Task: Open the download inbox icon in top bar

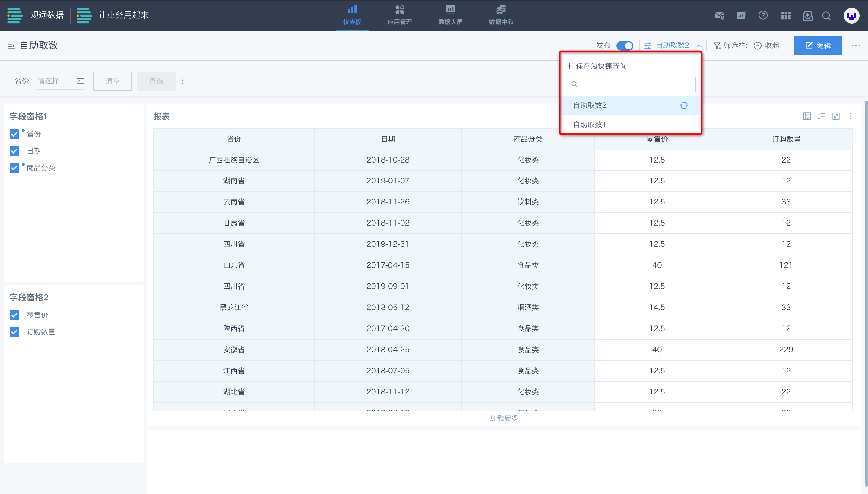Action: (x=807, y=16)
